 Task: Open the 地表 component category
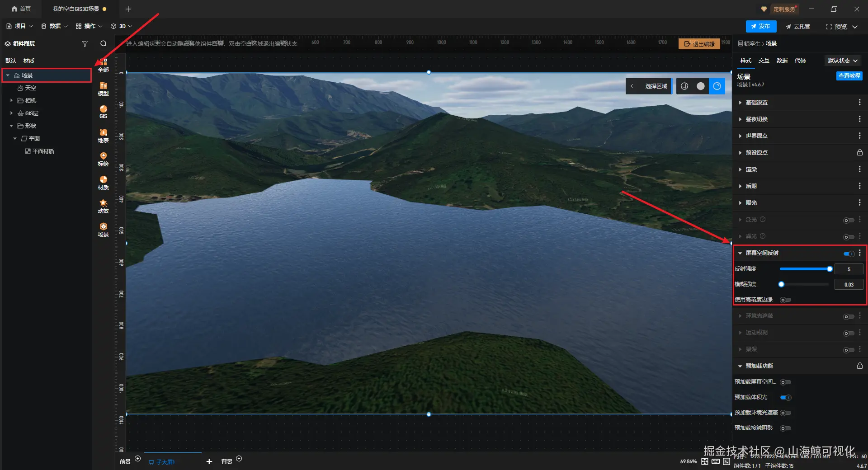103,136
